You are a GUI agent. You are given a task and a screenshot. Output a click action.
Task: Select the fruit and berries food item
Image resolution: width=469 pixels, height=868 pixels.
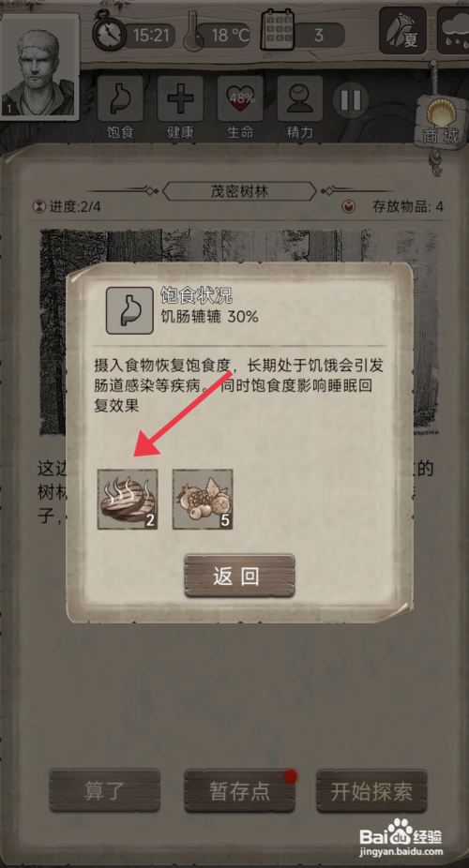(202, 500)
